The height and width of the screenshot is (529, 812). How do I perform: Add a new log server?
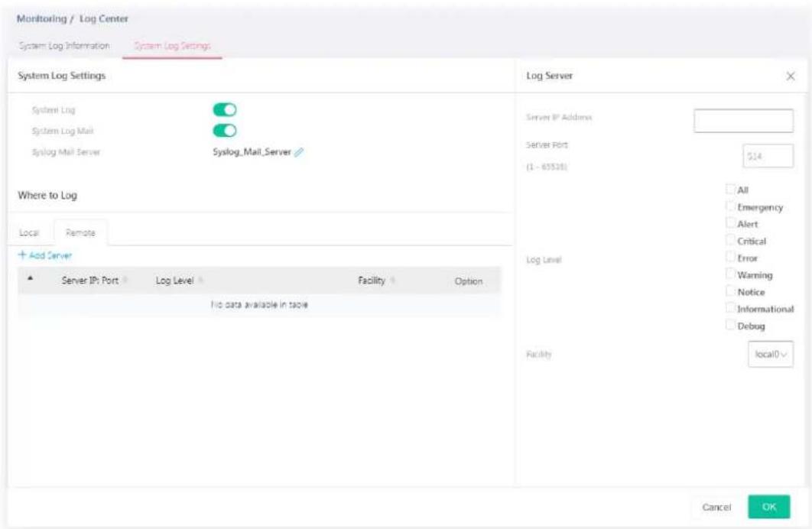46,255
